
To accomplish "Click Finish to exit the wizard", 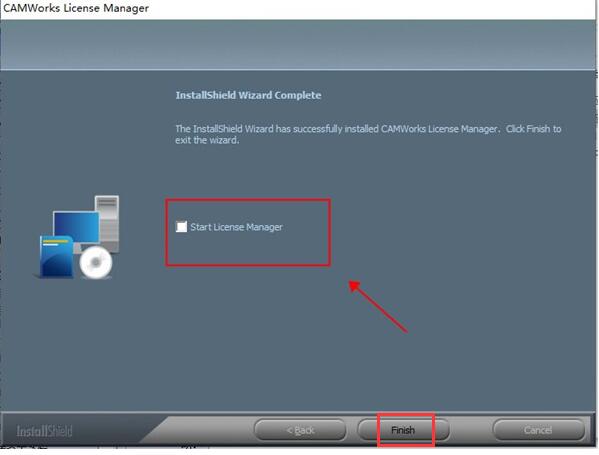I will [403, 430].
